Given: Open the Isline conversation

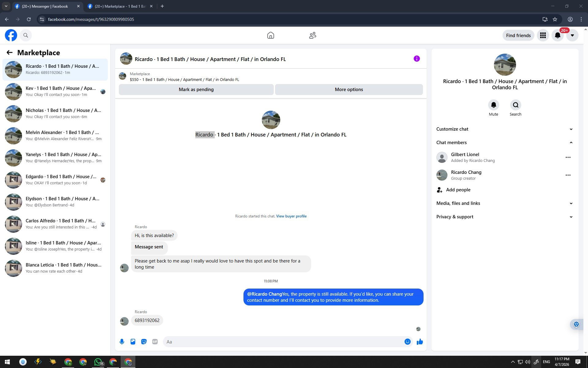Looking at the screenshot, I should pyautogui.click(x=55, y=246).
